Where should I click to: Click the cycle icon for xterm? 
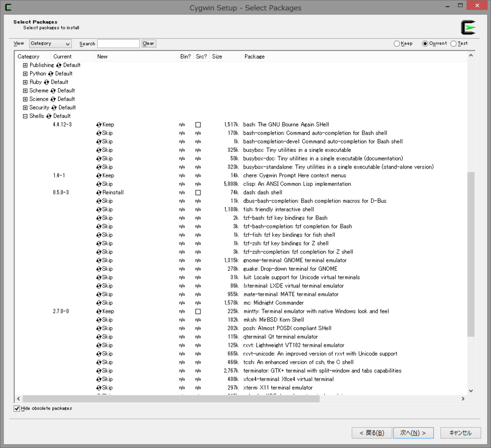pyautogui.click(x=99, y=388)
